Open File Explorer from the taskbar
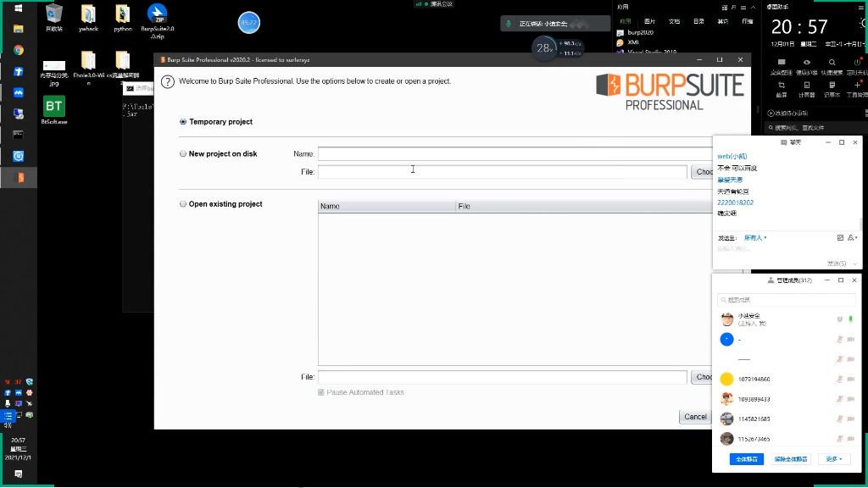The width and height of the screenshot is (868, 488). point(19,29)
